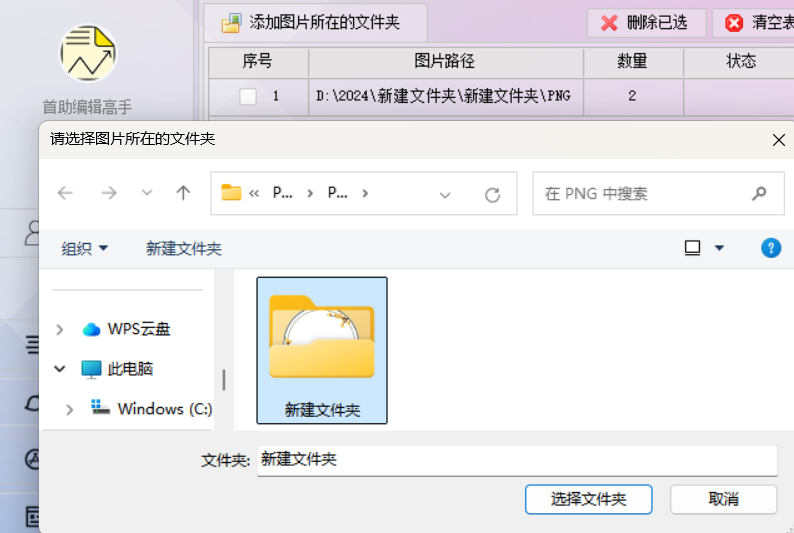Click the 删除已选 button
This screenshot has width=794, height=533.
(x=646, y=23)
